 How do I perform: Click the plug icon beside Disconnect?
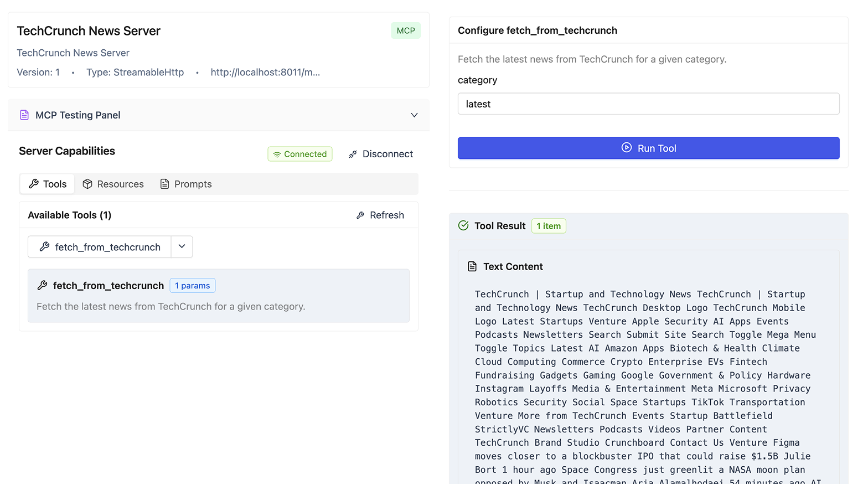(x=353, y=154)
